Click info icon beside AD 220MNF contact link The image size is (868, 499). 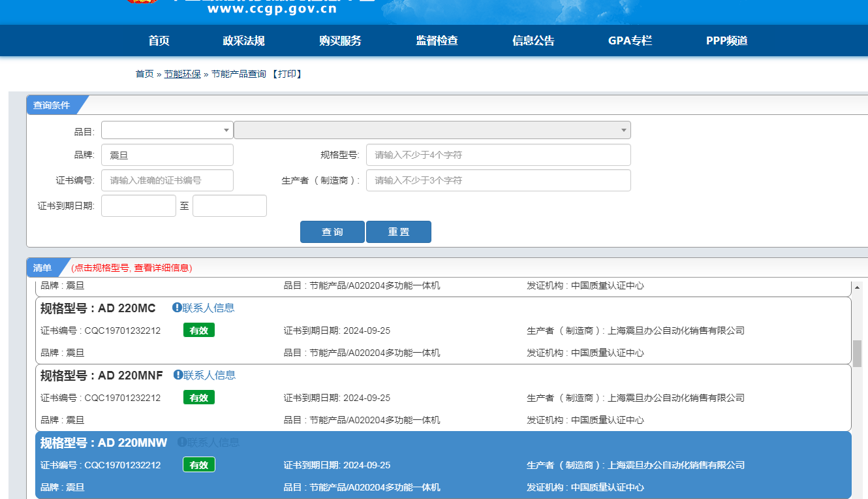178,375
